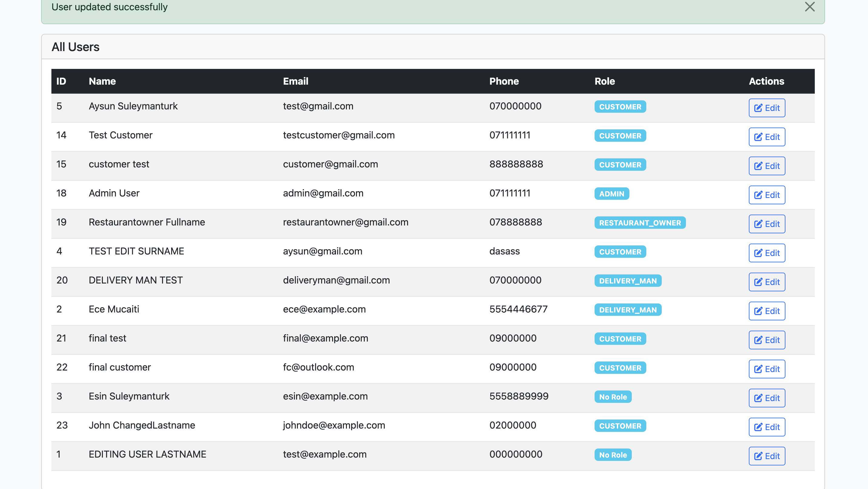The image size is (868, 489).
Task: Click edit icon for John ChangedLastname
Action: (x=758, y=427)
